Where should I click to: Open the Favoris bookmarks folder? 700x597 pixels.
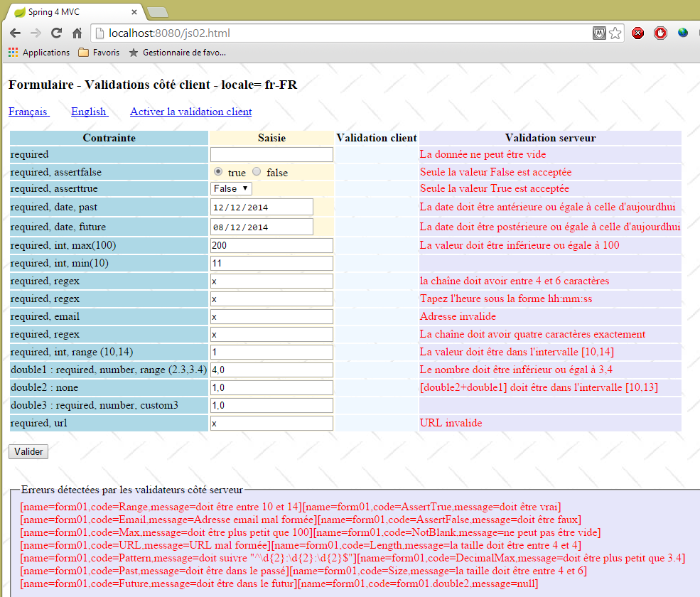(98, 53)
